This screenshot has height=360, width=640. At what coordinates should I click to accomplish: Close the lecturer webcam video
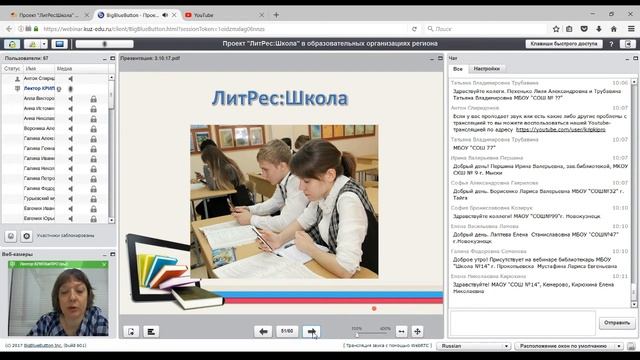click(104, 264)
